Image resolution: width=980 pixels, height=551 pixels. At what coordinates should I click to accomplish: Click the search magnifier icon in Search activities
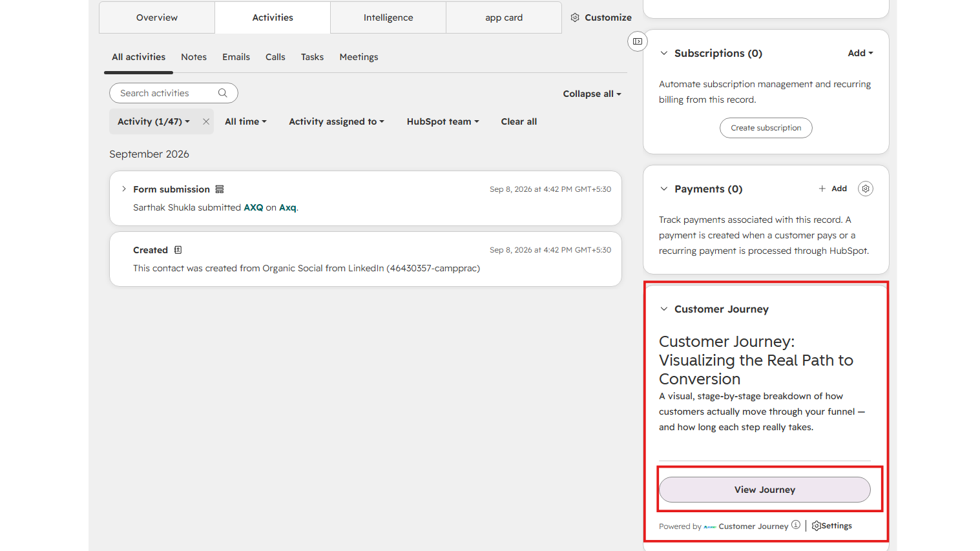coord(222,93)
